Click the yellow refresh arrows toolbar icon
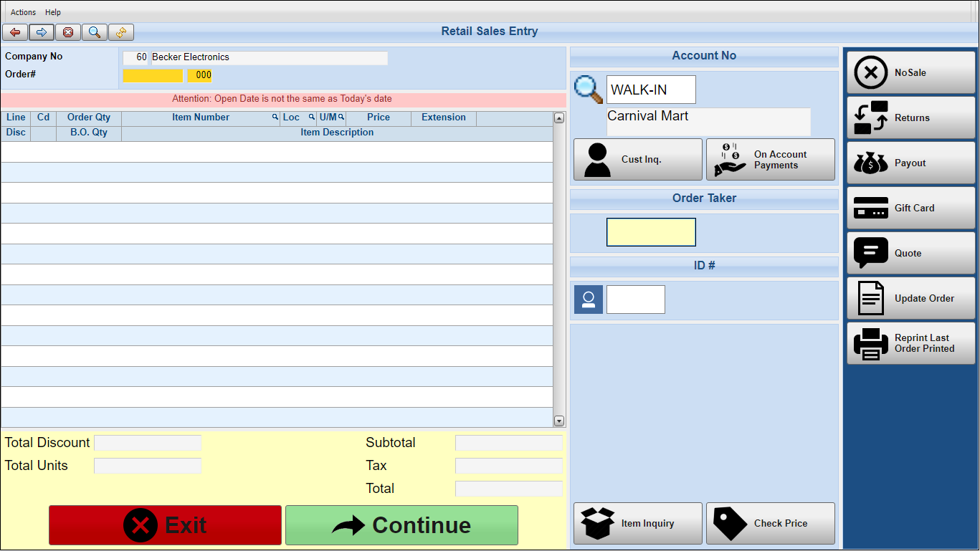 pyautogui.click(x=121, y=32)
